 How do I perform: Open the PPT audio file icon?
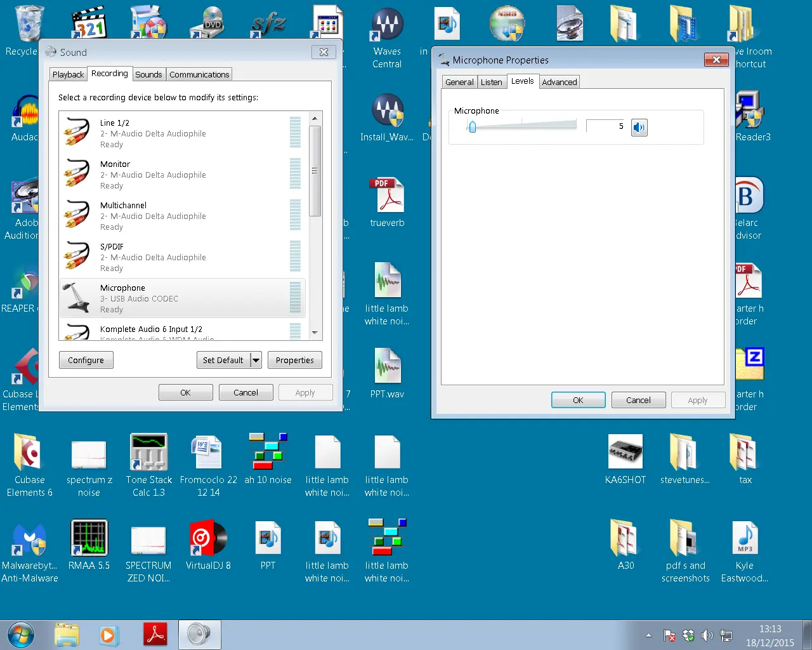point(268,545)
